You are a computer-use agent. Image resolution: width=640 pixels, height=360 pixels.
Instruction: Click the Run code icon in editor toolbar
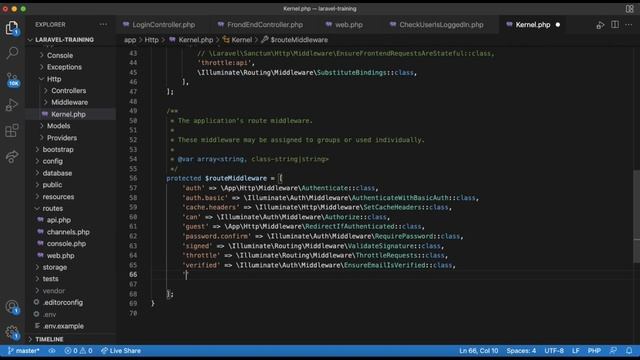tap(600, 25)
